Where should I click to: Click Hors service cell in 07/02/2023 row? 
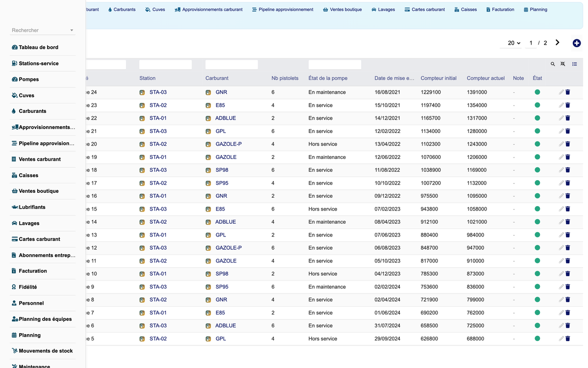point(323,209)
